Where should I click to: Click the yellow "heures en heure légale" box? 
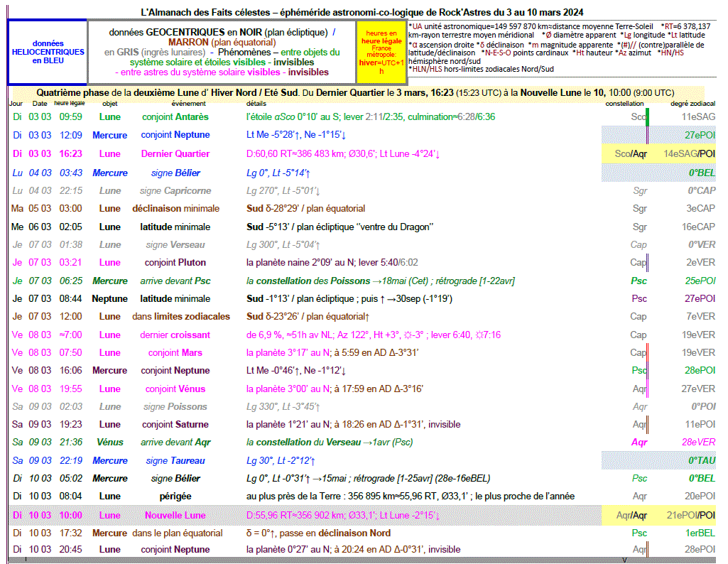(381, 52)
